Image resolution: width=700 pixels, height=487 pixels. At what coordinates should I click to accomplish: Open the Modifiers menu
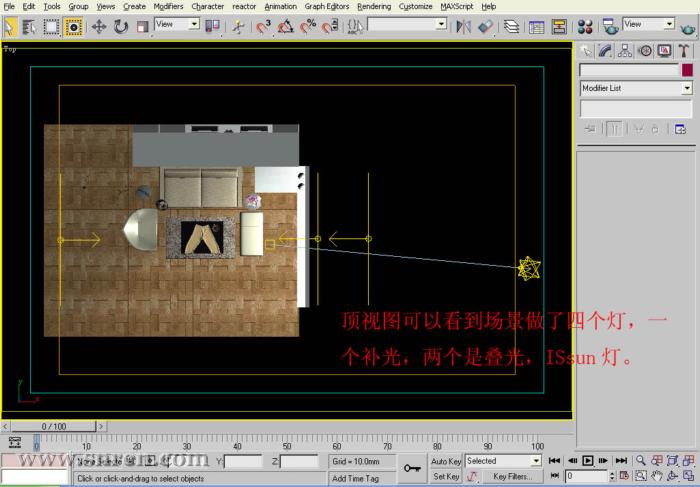pos(168,6)
